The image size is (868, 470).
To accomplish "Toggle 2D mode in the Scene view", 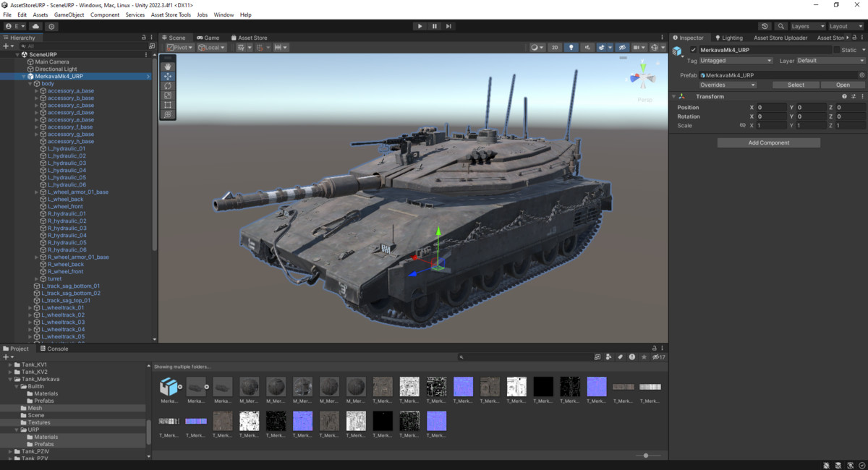I will pos(554,47).
